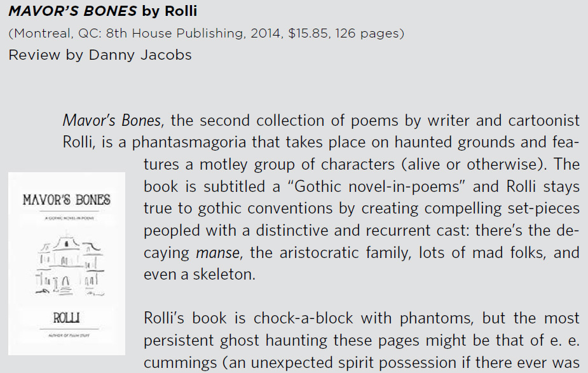Click the word chock-a-block in second paragraph
This screenshot has width=588, height=373.
[x=303, y=318]
